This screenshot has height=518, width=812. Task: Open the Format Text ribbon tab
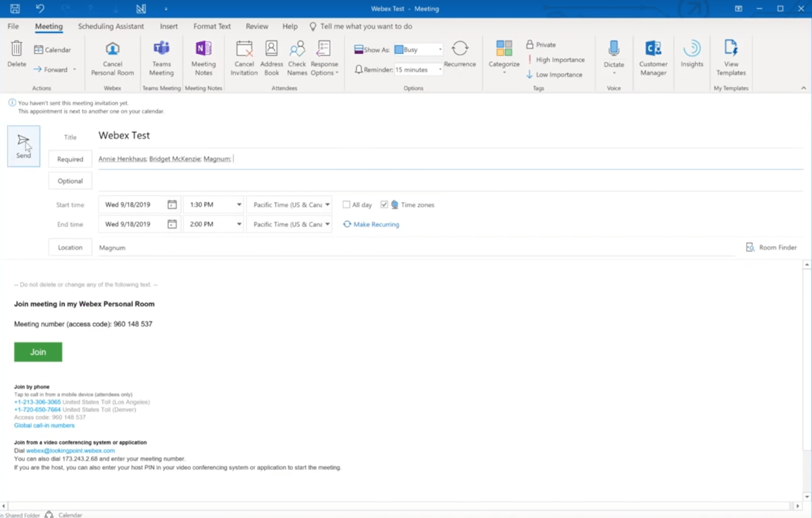coord(212,26)
